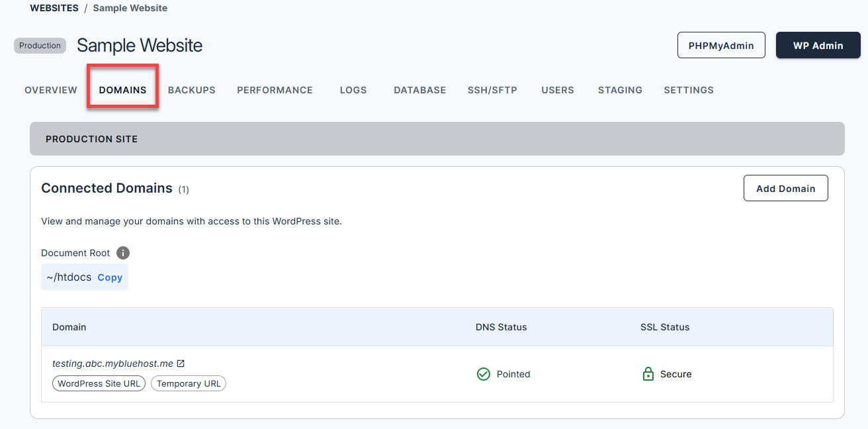Open the LOGS tab
Image resolution: width=868 pixels, height=429 pixels.
pyautogui.click(x=353, y=89)
